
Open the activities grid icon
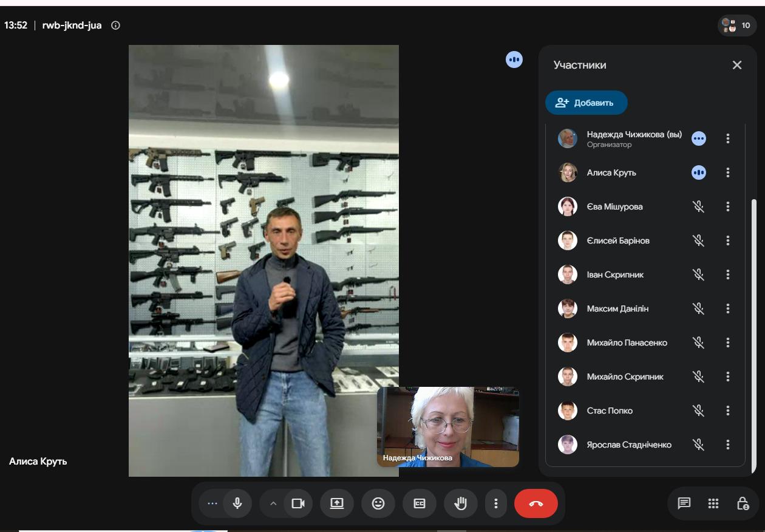point(713,503)
